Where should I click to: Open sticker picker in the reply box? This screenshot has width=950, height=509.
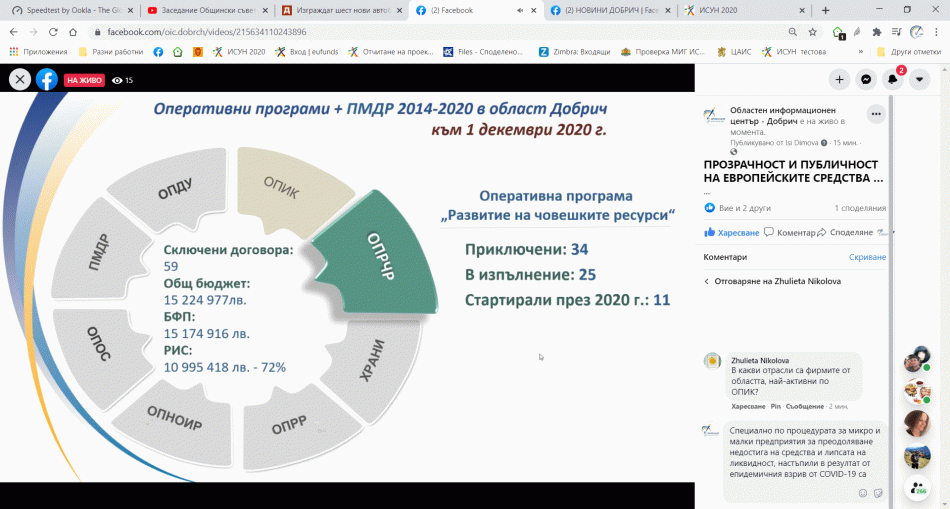coord(877,492)
